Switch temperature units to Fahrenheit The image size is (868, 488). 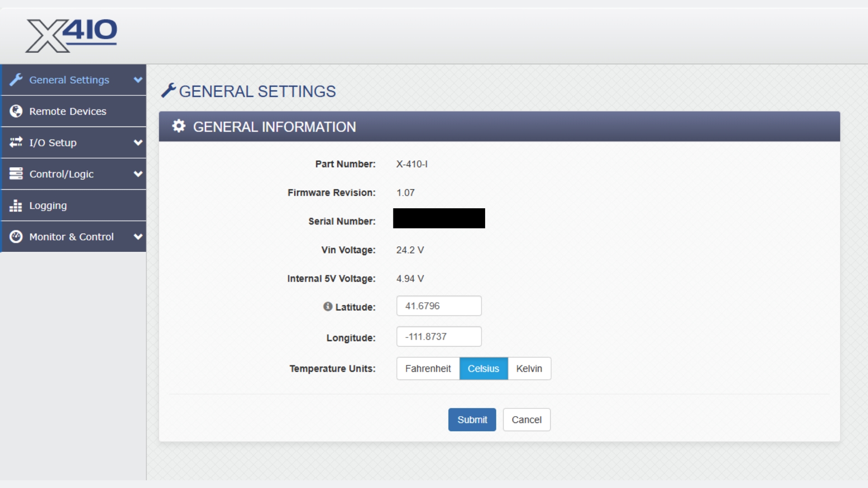428,369
